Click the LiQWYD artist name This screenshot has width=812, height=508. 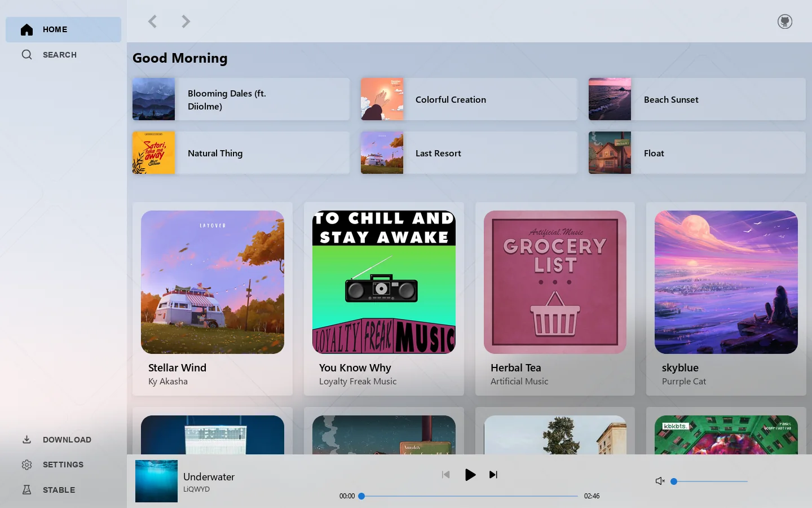coord(196,489)
